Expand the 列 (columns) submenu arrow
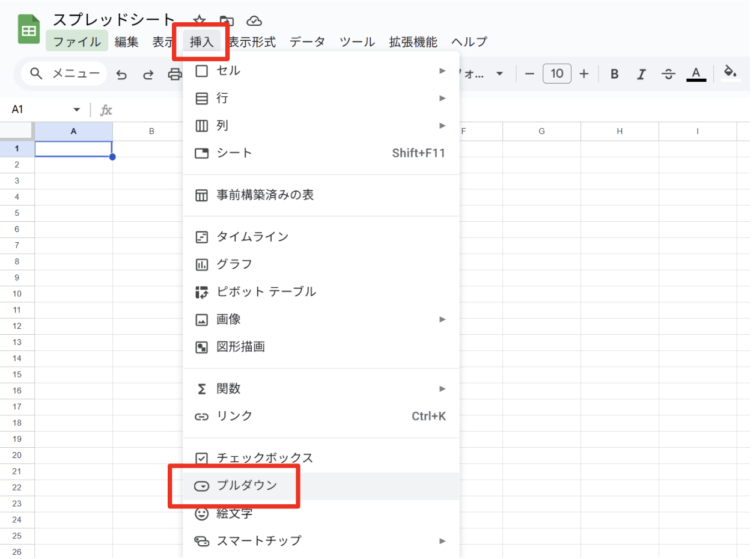This screenshot has height=559, width=756. click(443, 125)
